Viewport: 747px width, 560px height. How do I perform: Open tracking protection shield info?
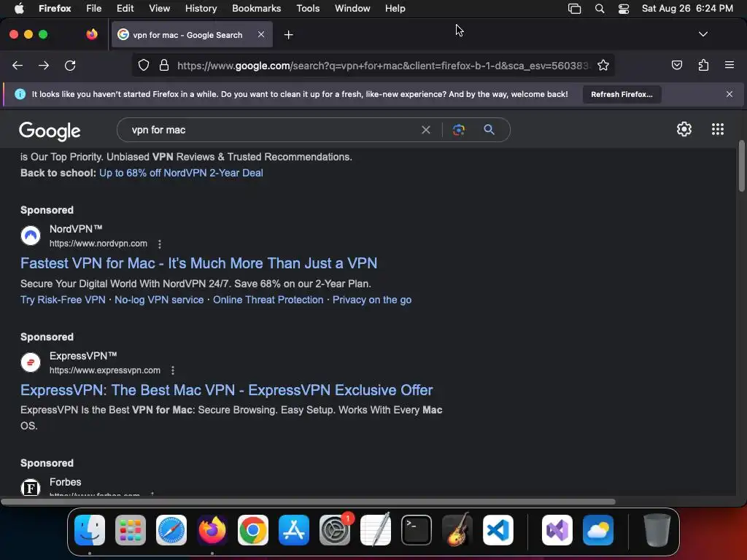pyautogui.click(x=144, y=65)
